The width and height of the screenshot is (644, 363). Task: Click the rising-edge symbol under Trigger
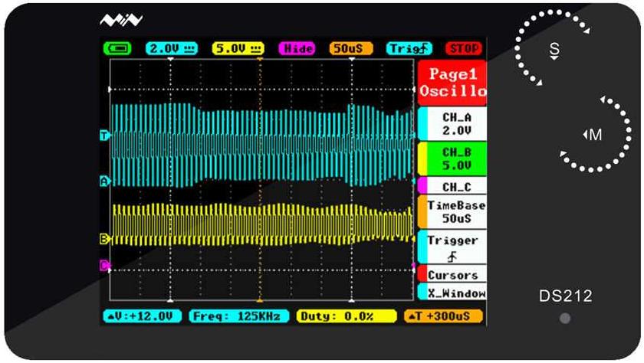452,257
